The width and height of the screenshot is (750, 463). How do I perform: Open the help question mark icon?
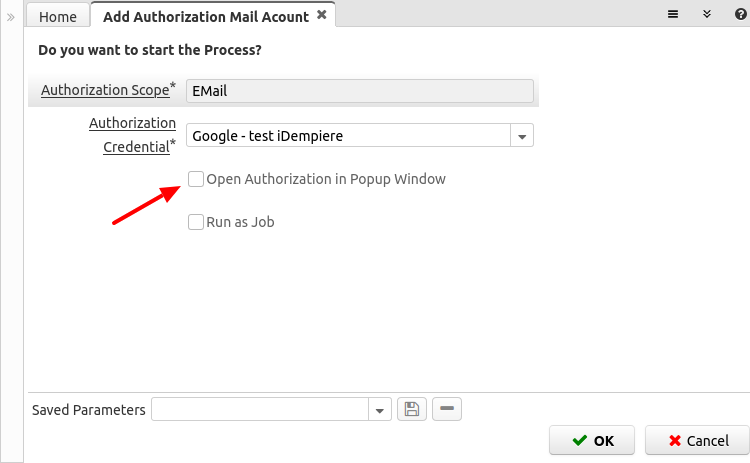click(740, 15)
